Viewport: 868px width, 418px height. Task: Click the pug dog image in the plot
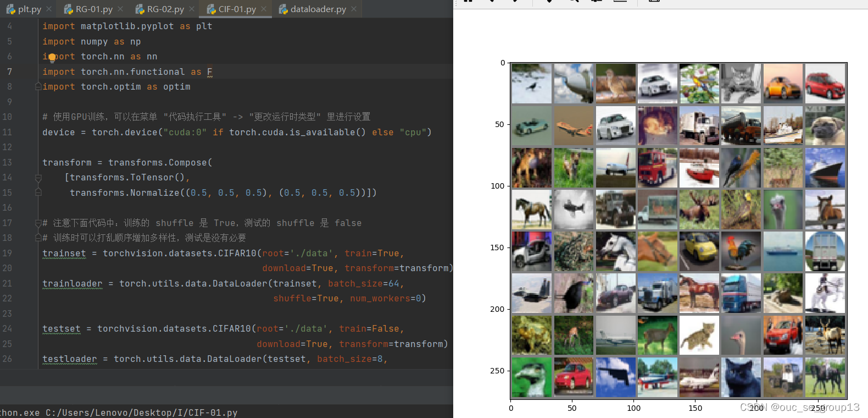pos(825,125)
